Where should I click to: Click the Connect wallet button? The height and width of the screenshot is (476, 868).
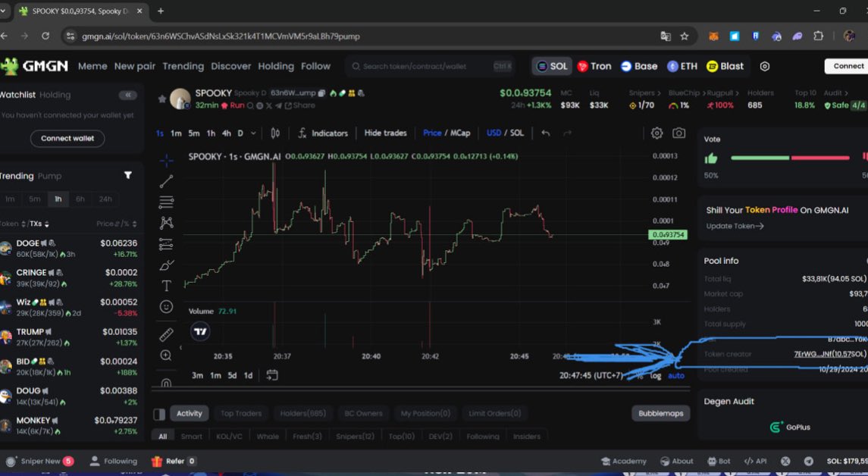point(67,139)
